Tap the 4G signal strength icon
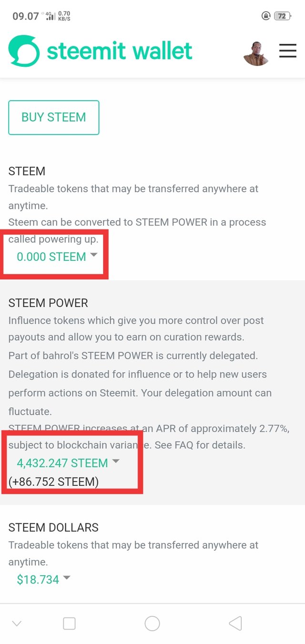Viewport: 305px width, 644px height. pyautogui.click(x=50, y=16)
